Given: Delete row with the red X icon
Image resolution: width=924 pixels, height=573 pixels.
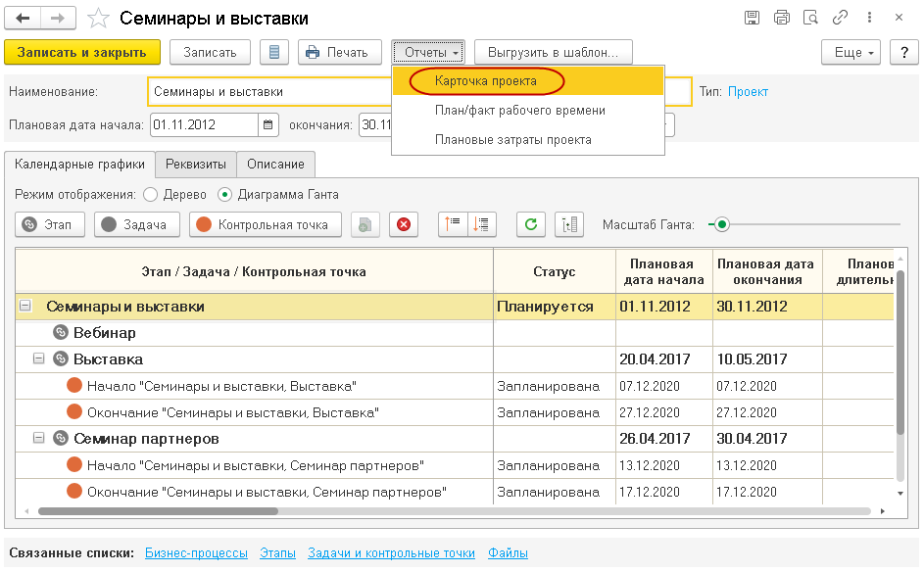Looking at the screenshot, I should pyautogui.click(x=404, y=224).
